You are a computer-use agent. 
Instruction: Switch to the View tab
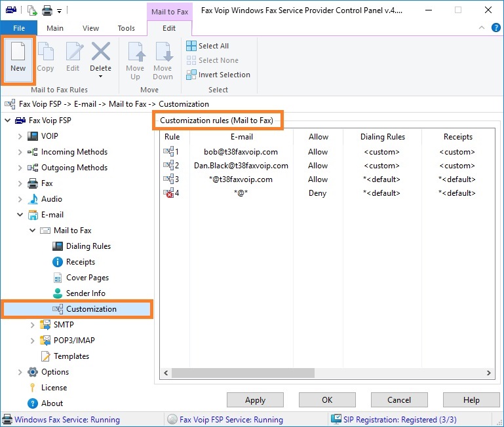point(90,28)
